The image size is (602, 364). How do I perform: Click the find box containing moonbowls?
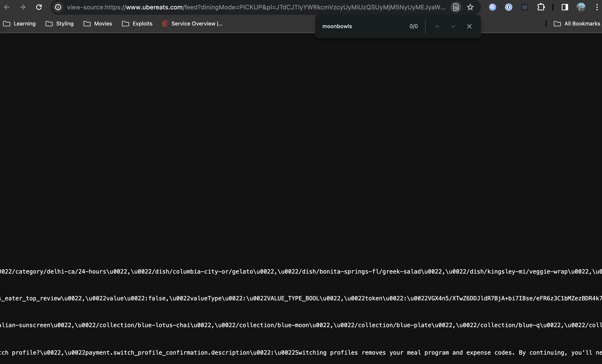click(363, 26)
